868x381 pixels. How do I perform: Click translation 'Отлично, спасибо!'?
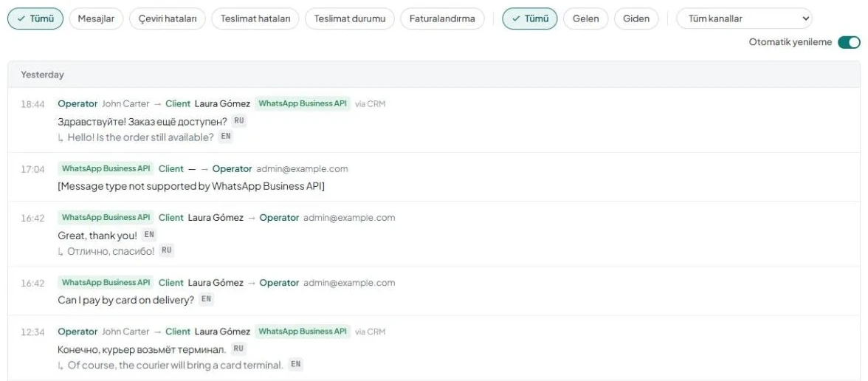(111, 251)
